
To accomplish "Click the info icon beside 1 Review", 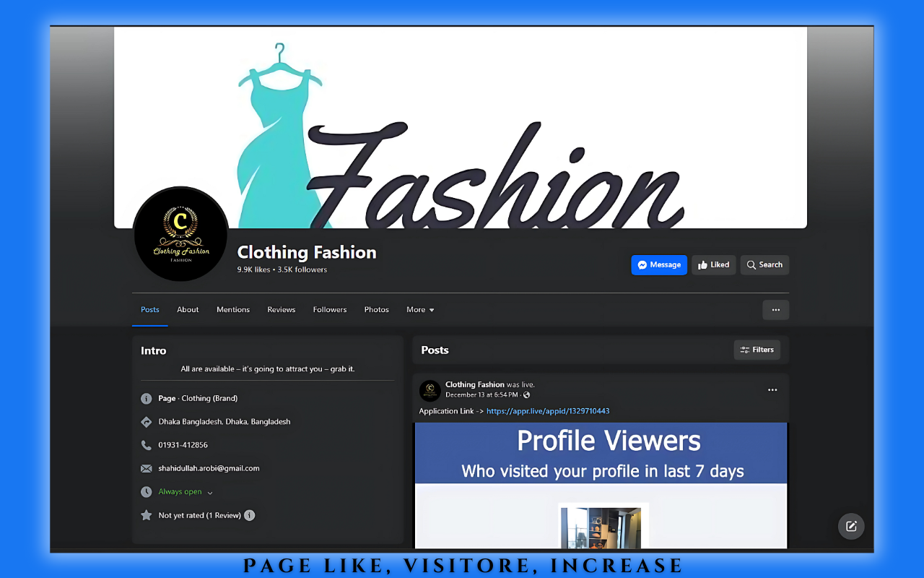I will (249, 515).
